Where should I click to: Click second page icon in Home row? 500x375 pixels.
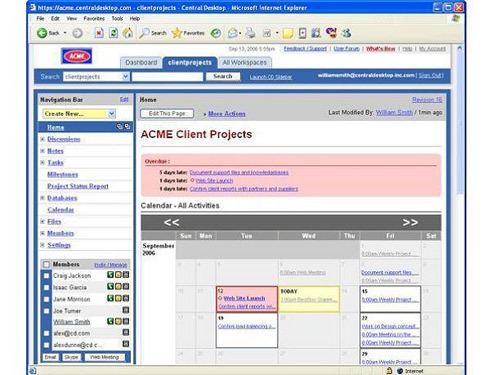(127, 127)
